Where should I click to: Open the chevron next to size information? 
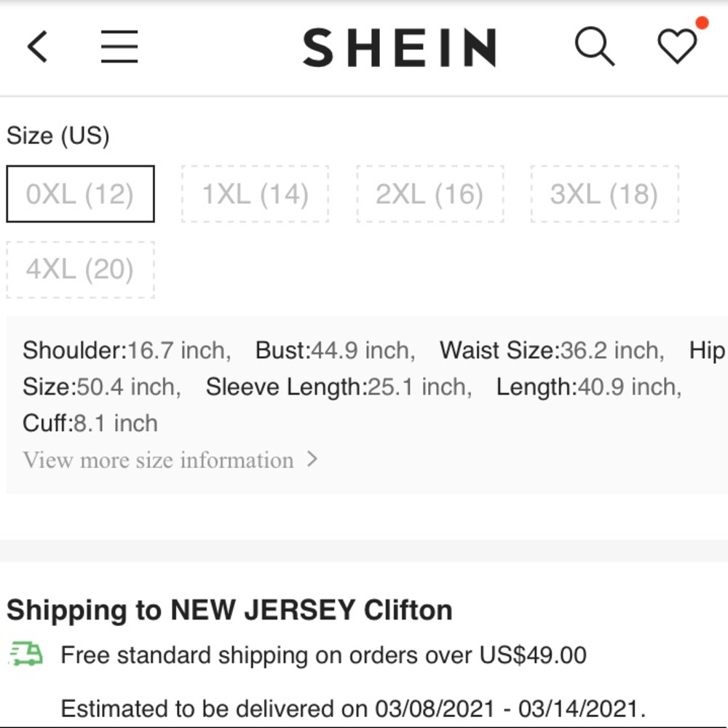[313, 459]
